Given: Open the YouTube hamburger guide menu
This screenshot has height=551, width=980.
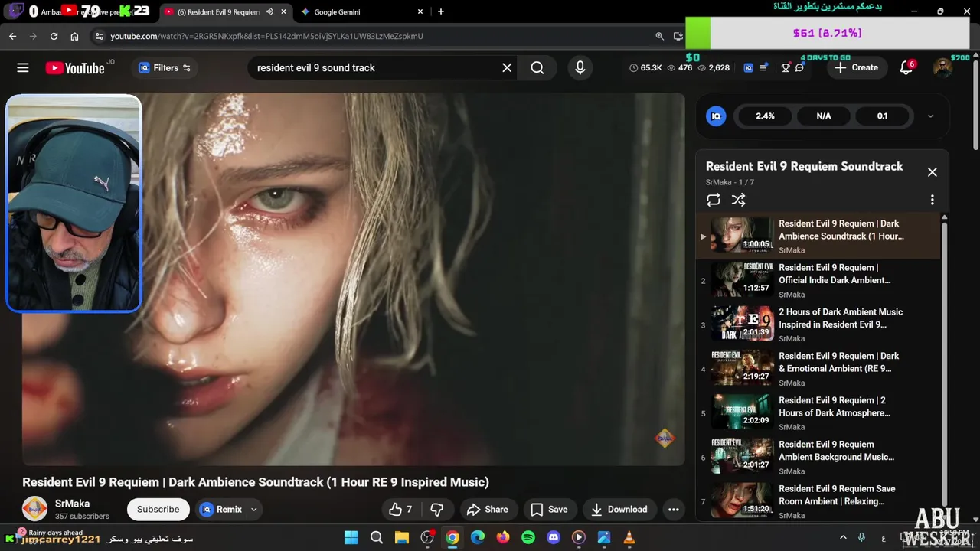Looking at the screenshot, I should click(23, 68).
